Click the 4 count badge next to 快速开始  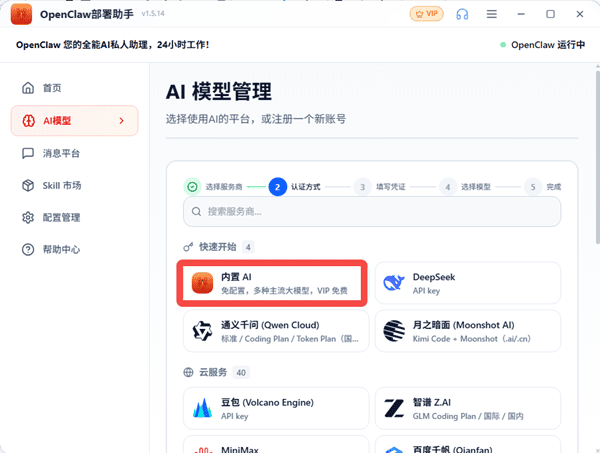(248, 247)
